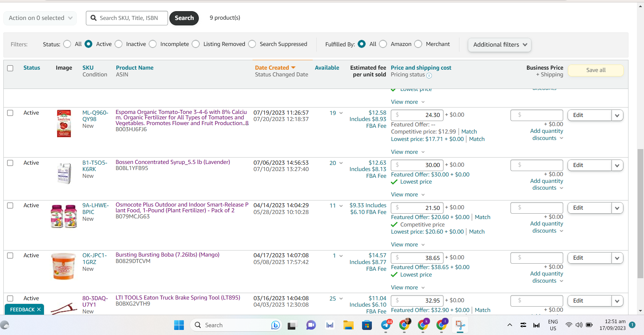Click the Save all button
The image size is (644, 335).
(596, 70)
